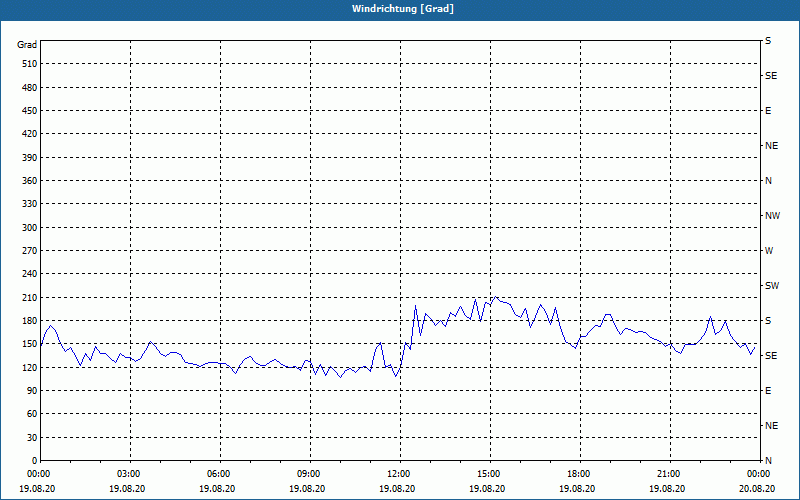Image resolution: width=800 pixels, height=500 pixels.
Task: Select the 330 y-axis value
Action: click(x=30, y=204)
